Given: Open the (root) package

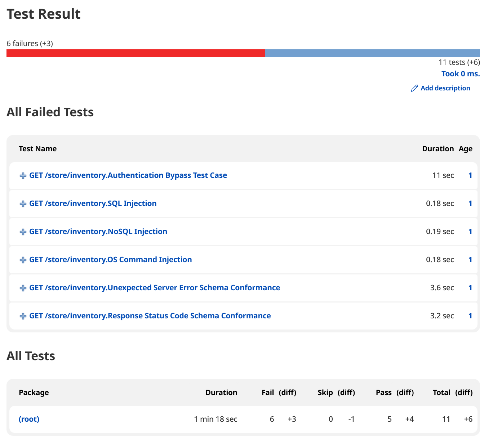Looking at the screenshot, I should coord(29,419).
